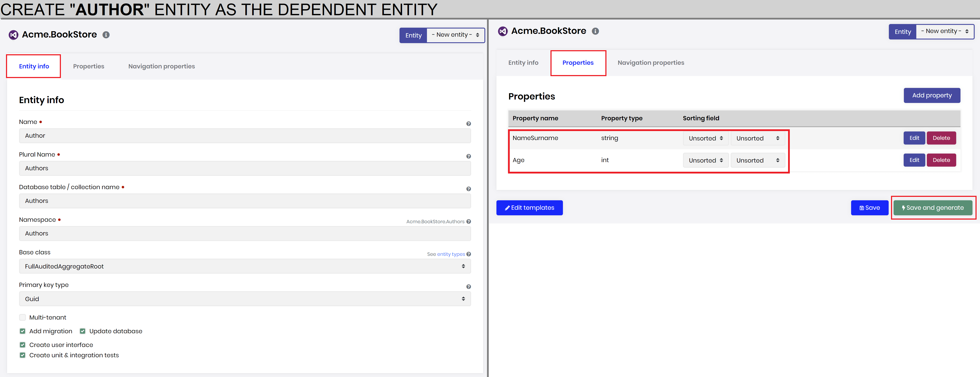Open the Base class dropdown
This screenshot has height=377, width=980.
point(245,266)
